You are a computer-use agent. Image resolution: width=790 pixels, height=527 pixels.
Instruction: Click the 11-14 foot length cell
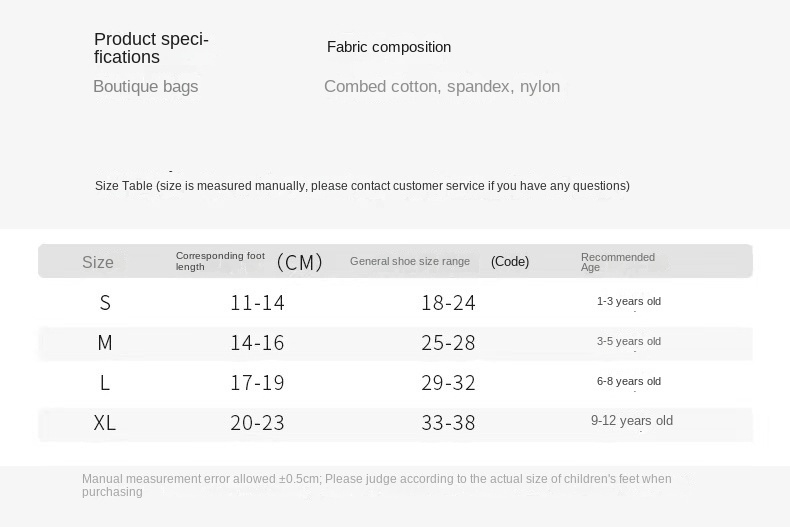(x=257, y=303)
